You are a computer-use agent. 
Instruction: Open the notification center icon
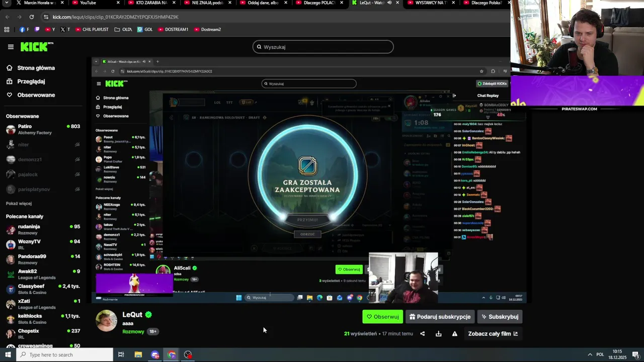[x=636, y=354]
